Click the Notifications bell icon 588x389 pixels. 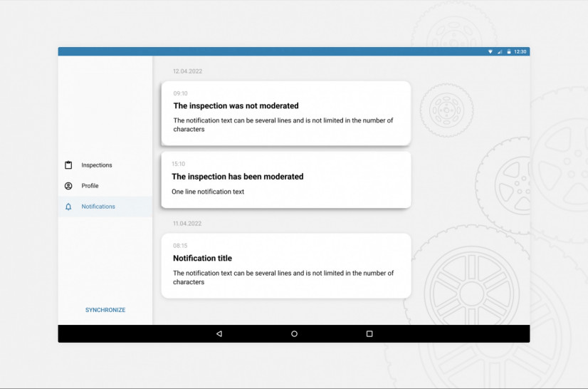[x=68, y=207]
